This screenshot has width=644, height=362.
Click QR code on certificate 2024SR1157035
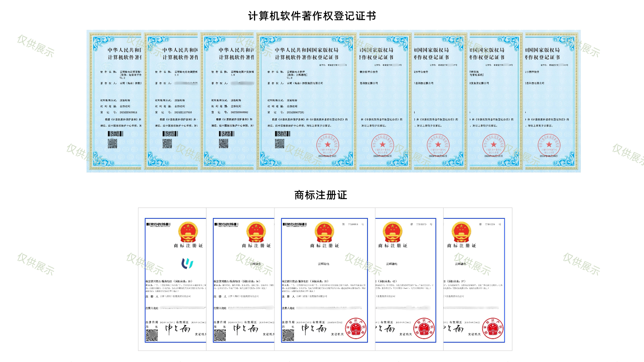[x=167, y=144]
